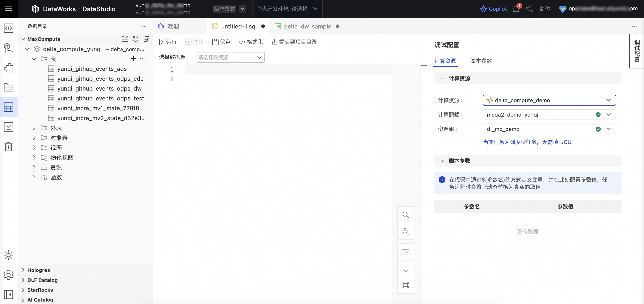Open notification bell
Viewport: 644px width, 304px height.
[x=516, y=9]
